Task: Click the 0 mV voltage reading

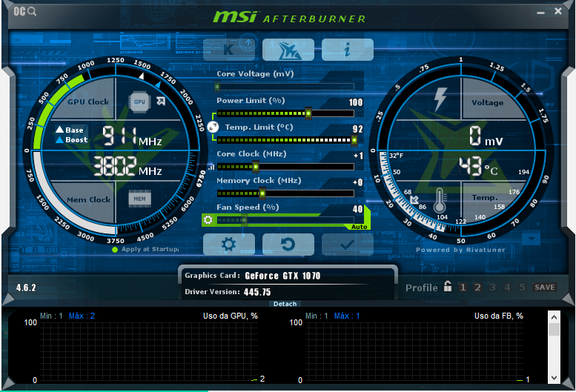Action: pyautogui.click(x=486, y=136)
